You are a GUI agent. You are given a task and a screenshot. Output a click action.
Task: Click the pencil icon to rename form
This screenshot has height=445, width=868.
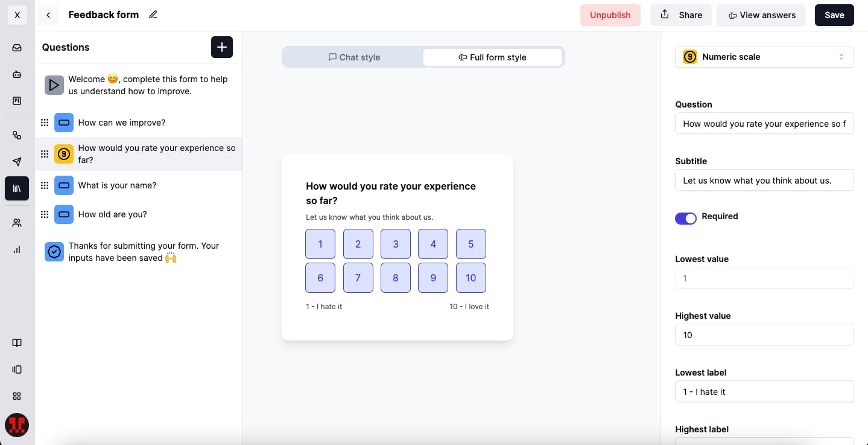tap(153, 15)
